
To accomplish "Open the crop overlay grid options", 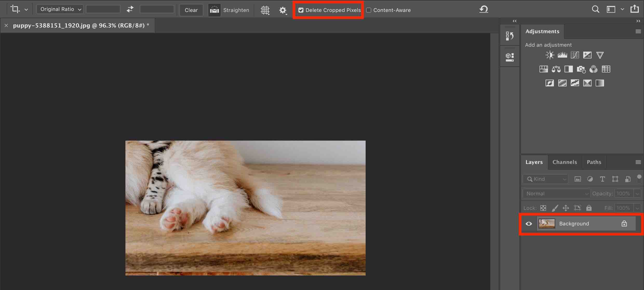I will click(265, 10).
